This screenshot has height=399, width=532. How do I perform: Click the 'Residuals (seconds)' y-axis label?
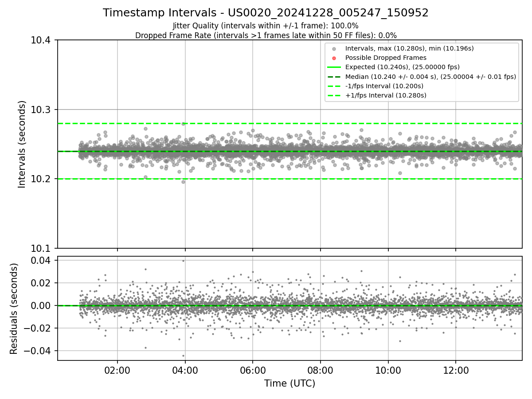click(14, 309)
